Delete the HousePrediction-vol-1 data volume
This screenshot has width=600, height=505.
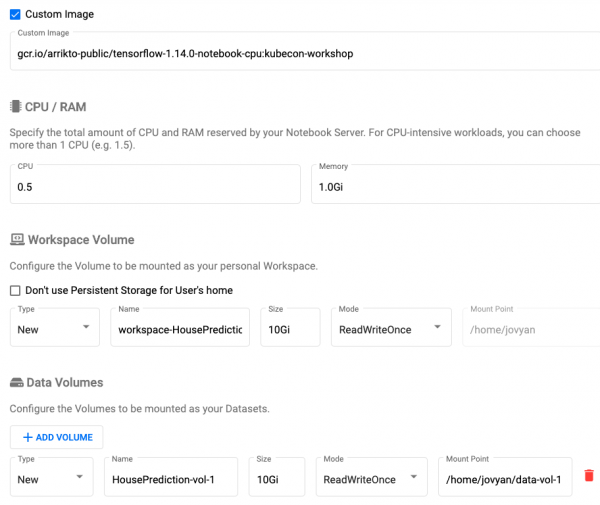click(588, 476)
